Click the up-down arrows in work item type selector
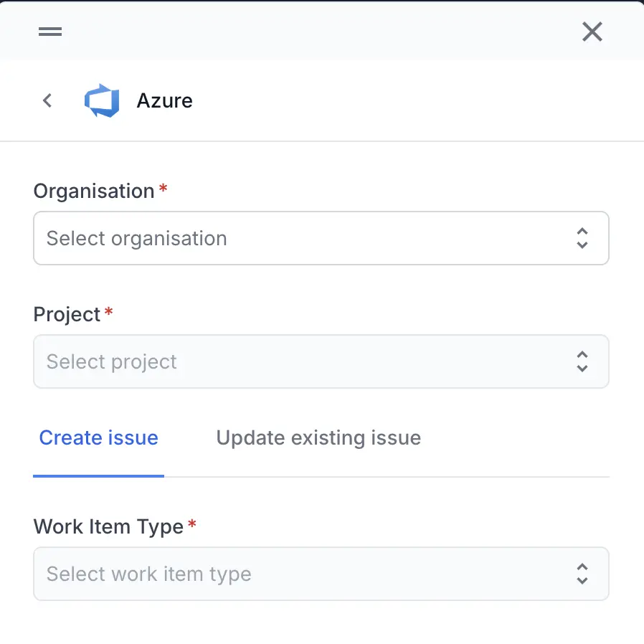 (582, 574)
